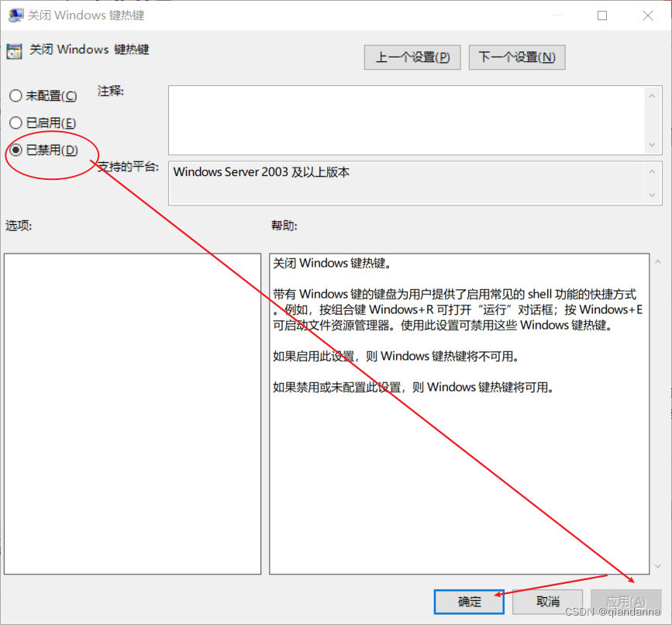
Task: Maximize the policy dialog window
Action: (x=602, y=16)
